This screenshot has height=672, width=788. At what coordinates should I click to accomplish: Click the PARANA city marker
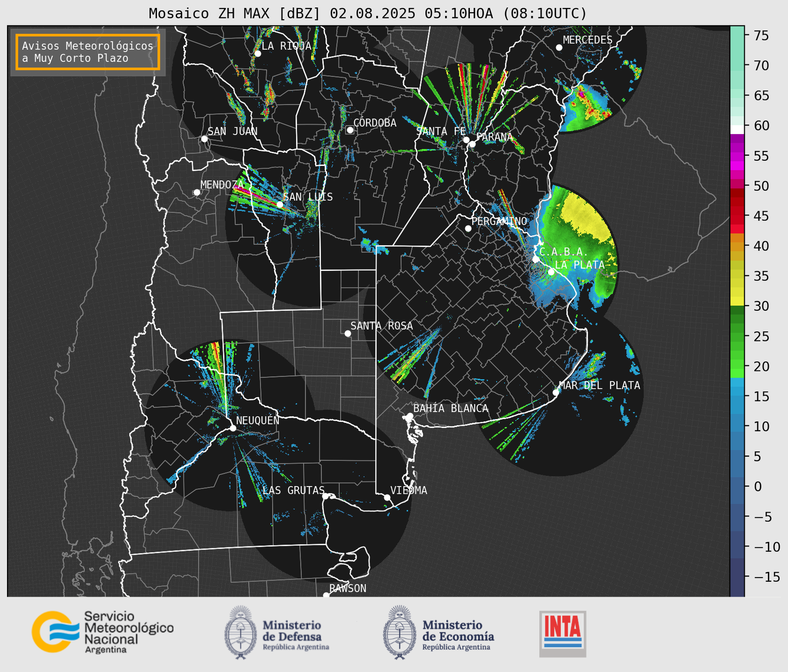point(472,144)
